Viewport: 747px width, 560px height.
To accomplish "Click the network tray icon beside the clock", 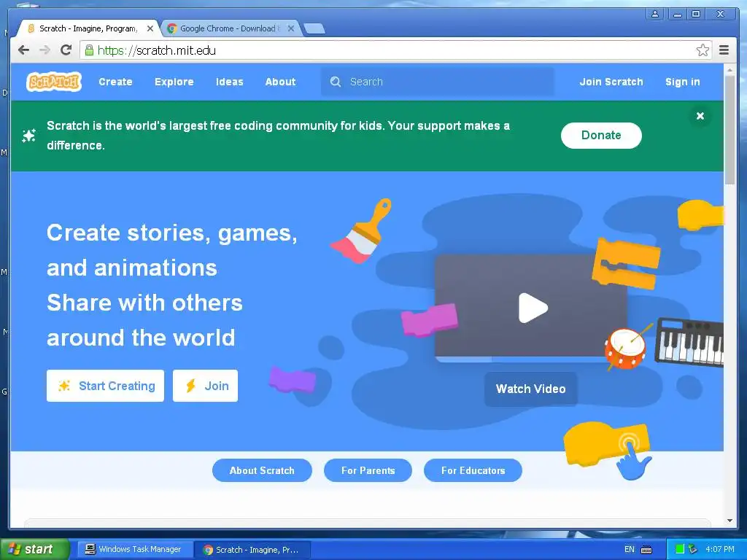I will (693, 549).
